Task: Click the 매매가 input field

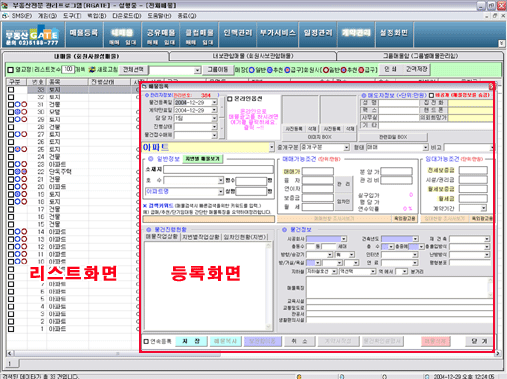Action: [318, 172]
